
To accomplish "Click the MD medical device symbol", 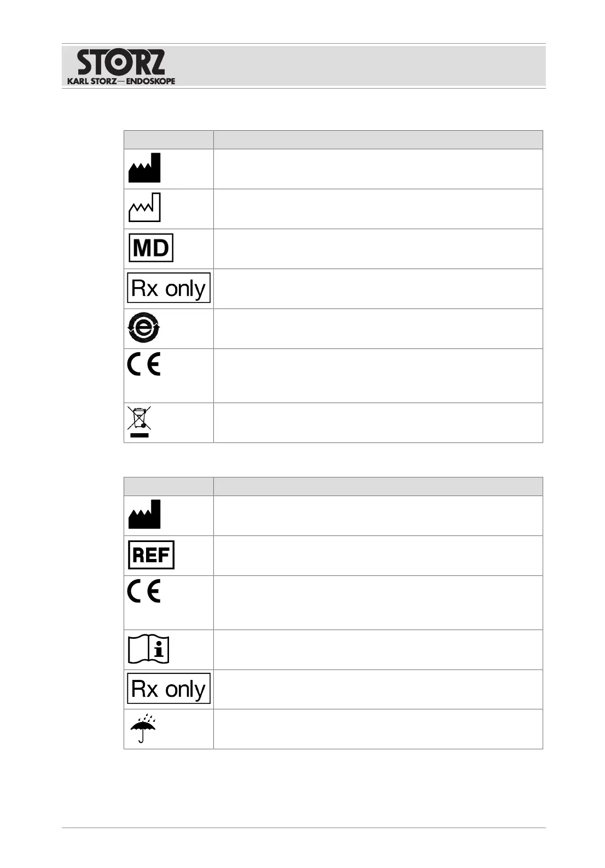I will 151,248.
